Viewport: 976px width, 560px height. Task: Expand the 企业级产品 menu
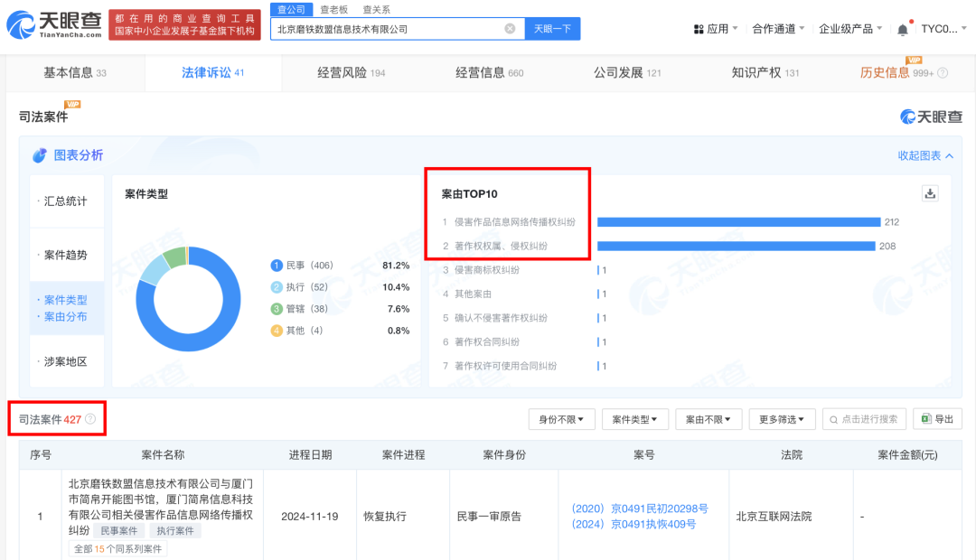coord(850,29)
